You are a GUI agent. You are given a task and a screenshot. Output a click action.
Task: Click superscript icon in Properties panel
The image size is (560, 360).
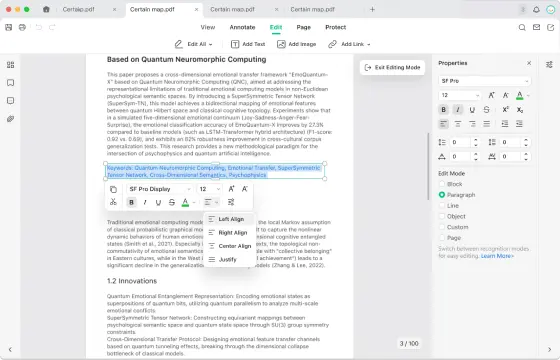click(505, 110)
